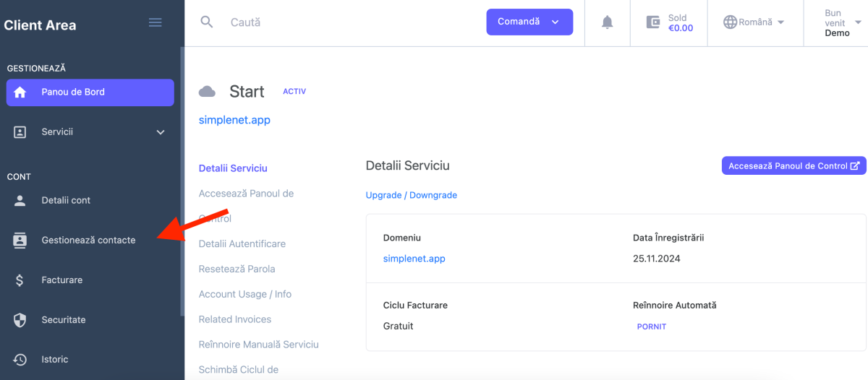Click the hamburger menu icon in sidebar
868x380 pixels.
[155, 22]
